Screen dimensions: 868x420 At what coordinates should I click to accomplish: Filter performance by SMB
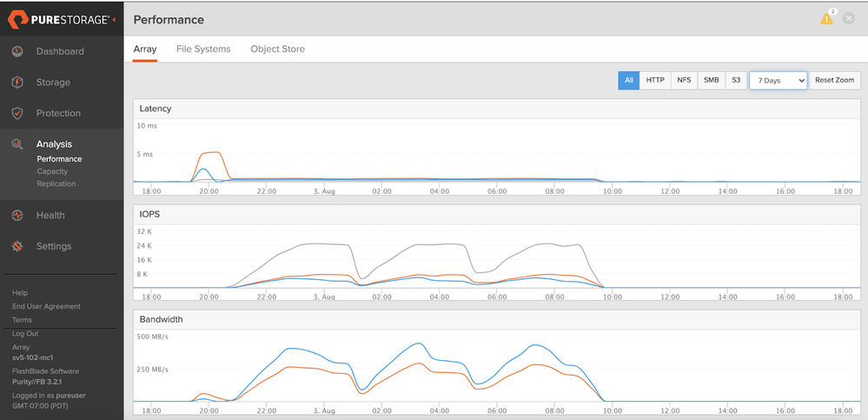pos(712,80)
